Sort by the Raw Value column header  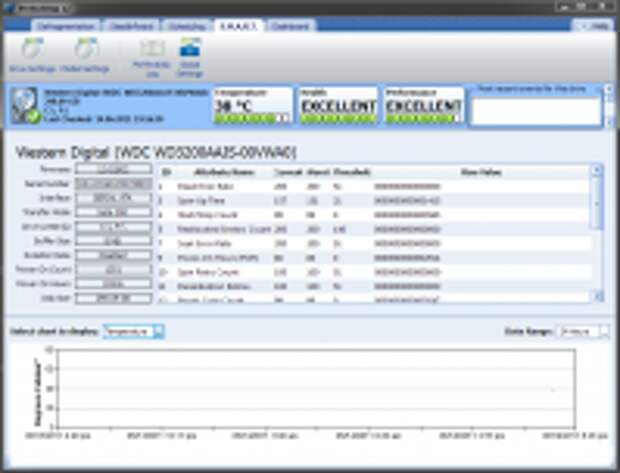[481, 172]
